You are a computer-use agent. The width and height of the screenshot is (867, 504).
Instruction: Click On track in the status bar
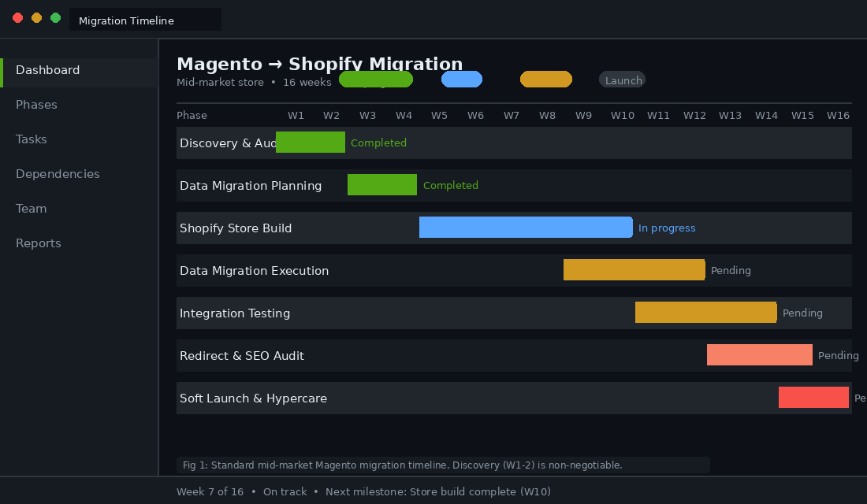coord(285,492)
